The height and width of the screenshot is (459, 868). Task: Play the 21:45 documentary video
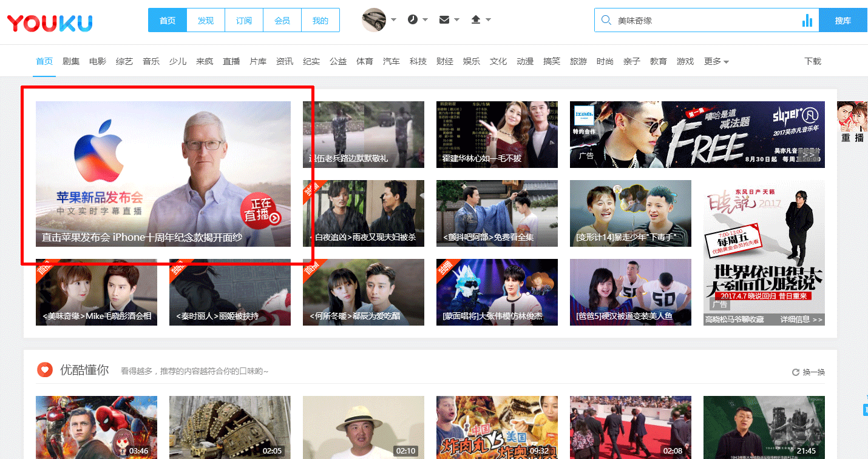point(764,427)
